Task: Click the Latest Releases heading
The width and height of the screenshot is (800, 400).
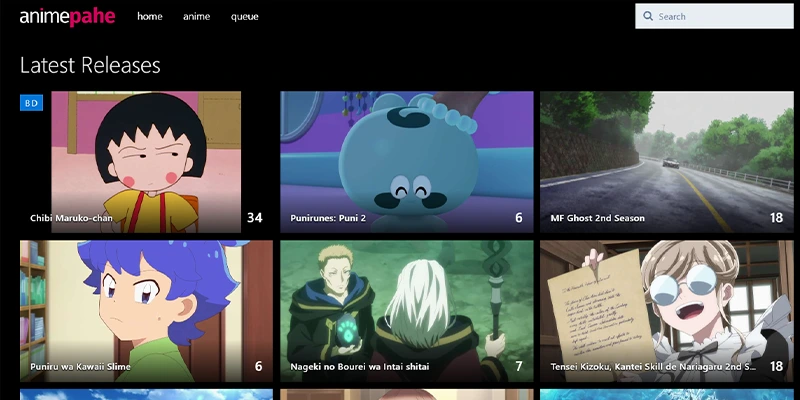Action: (90, 65)
